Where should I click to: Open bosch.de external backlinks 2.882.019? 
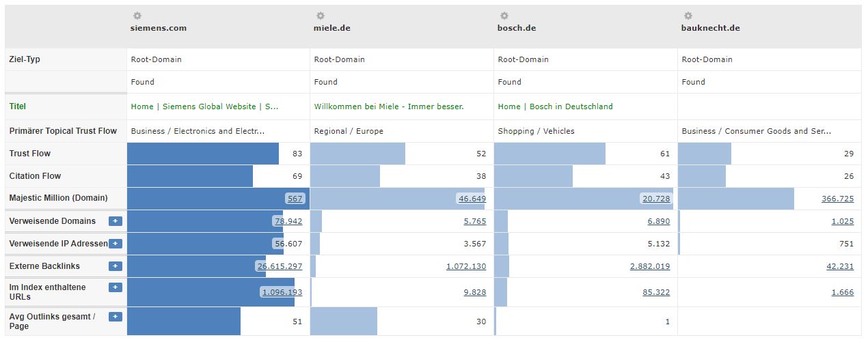650,266
